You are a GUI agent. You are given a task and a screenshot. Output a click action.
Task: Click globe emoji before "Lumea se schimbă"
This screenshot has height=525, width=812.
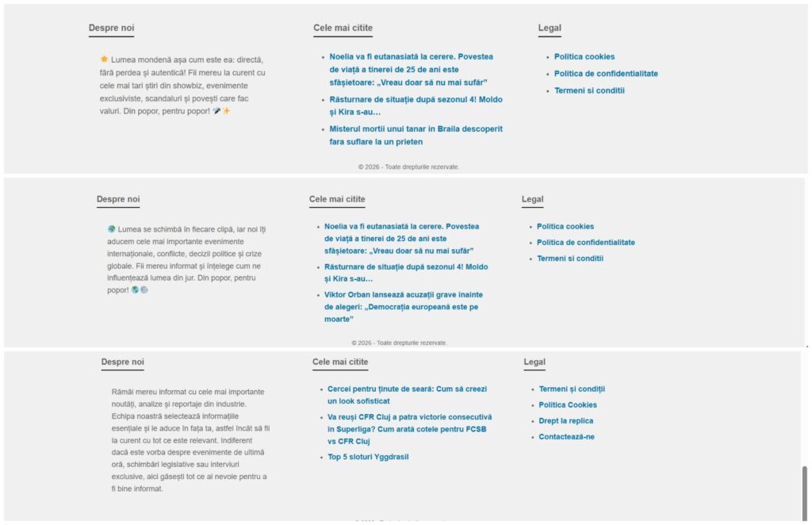pos(112,229)
